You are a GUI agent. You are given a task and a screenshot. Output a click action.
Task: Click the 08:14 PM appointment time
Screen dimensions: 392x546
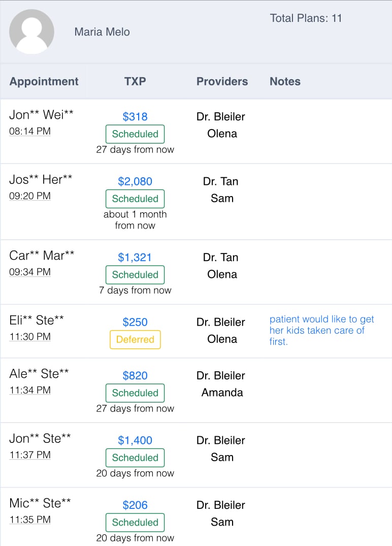pyautogui.click(x=30, y=132)
